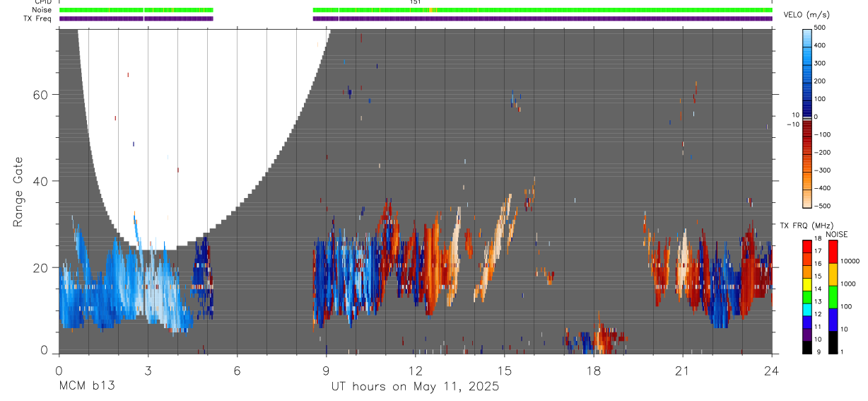Viewport: 868px width, 401px height.
Task: Click the 15 hour tick on time axis
Action: (x=504, y=371)
